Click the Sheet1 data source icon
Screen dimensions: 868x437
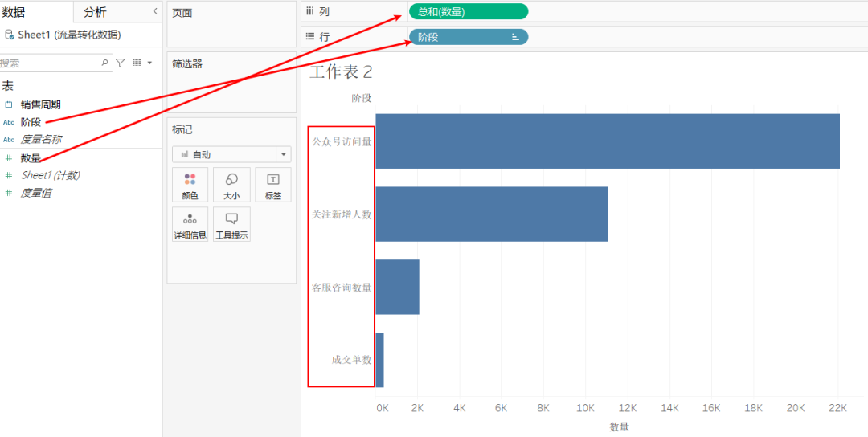(x=9, y=35)
